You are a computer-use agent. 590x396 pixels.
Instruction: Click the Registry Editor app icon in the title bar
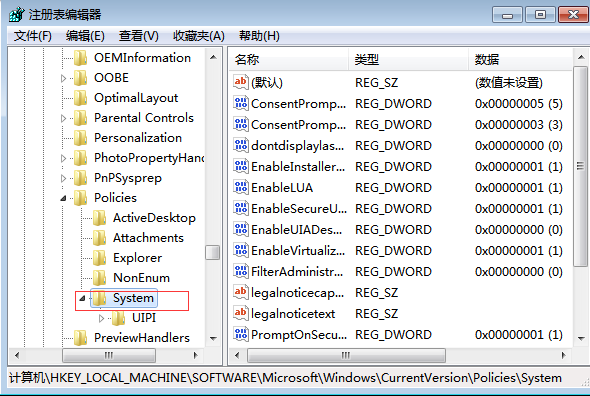tap(17, 15)
